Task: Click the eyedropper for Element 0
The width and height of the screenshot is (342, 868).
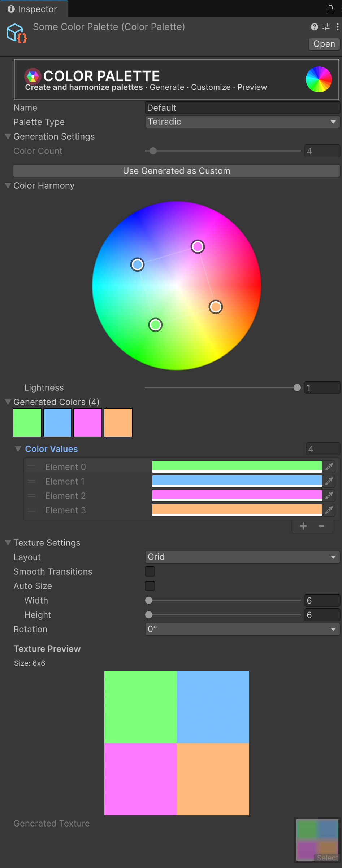Action: point(329,467)
